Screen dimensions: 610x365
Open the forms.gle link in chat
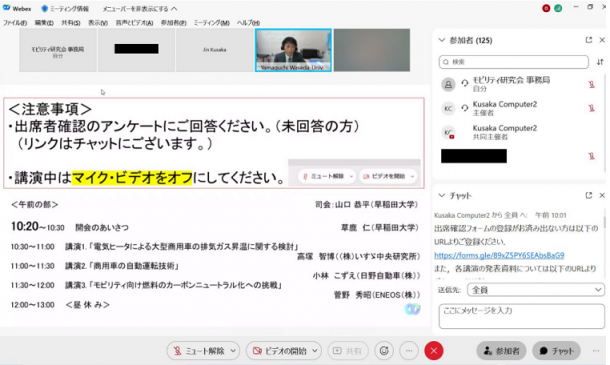tap(499, 255)
